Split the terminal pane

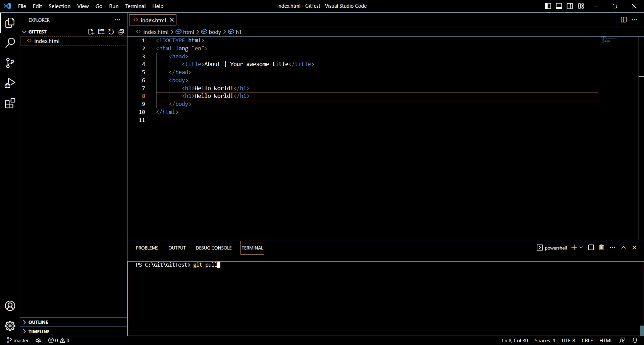pos(591,248)
